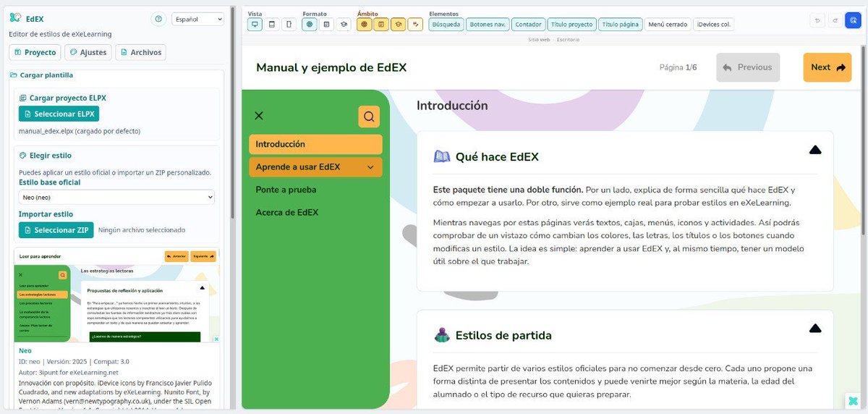The width and height of the screenshot is (868, 414).
Task: Select tablet view icon under Vista
Action: [272, 24]
